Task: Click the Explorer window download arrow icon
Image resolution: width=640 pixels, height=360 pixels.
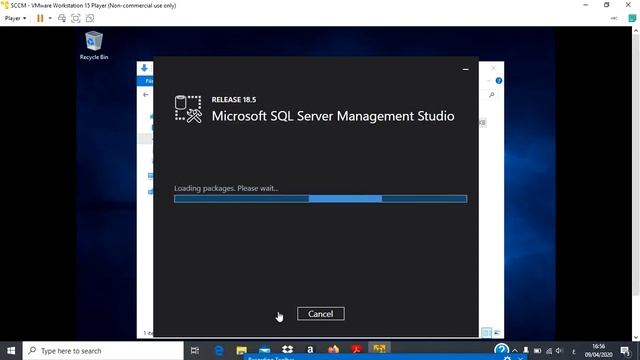Action: 144,68
